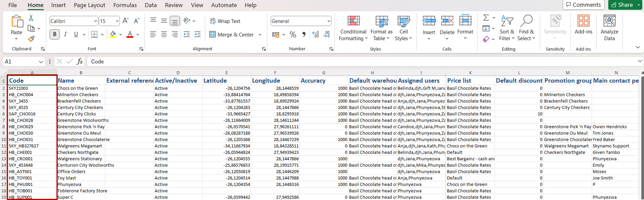Screen dimensions: 644x200
Task: Toggle Bold formatting
Action: pos(55,35)
